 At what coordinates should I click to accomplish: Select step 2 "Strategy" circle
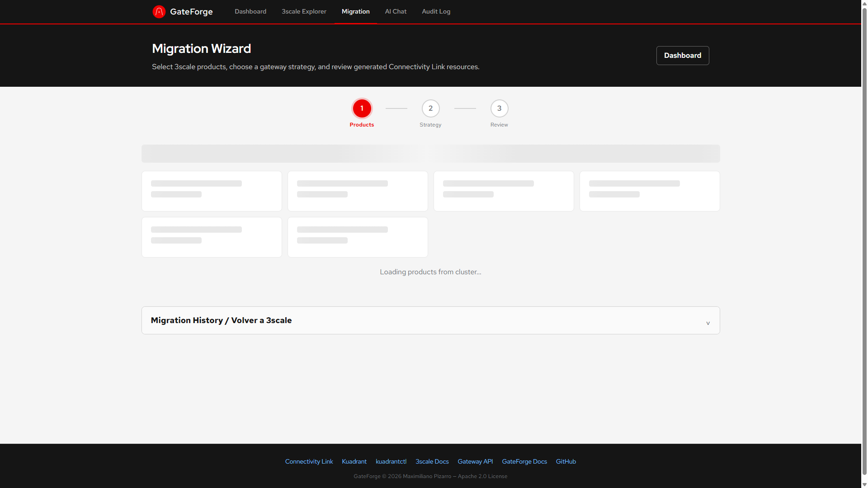430,108
